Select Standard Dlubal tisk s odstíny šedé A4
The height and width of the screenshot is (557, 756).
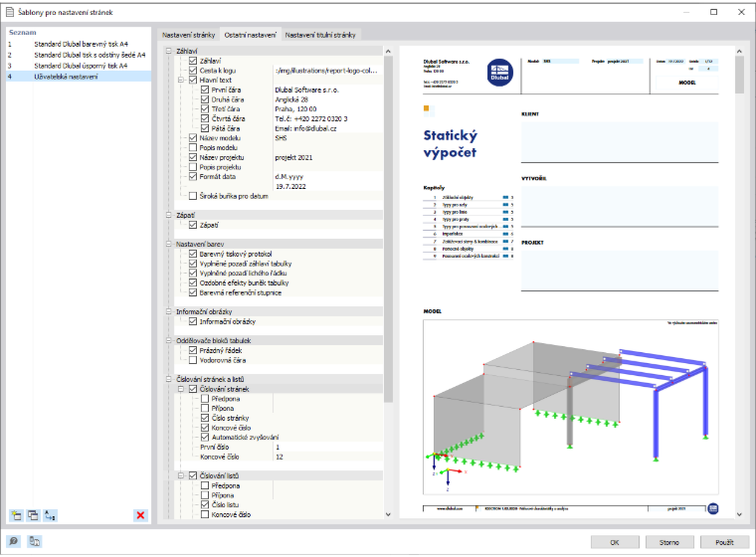[79, 55]
